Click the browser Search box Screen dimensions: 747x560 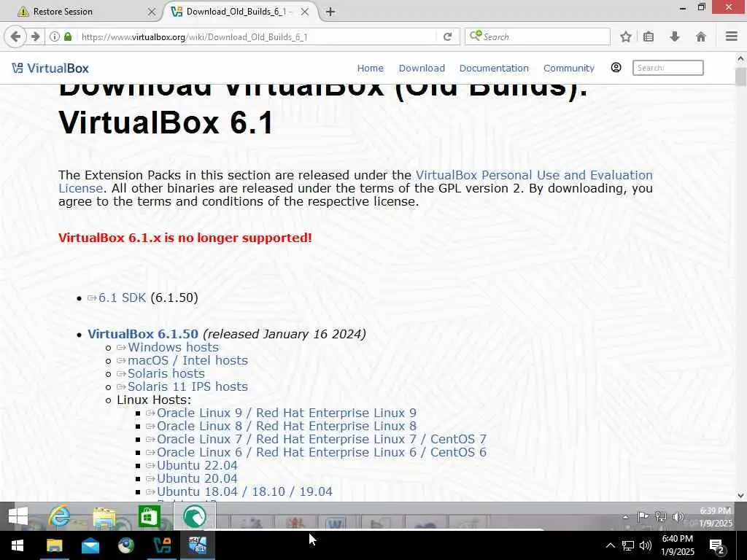pos(538,36)
